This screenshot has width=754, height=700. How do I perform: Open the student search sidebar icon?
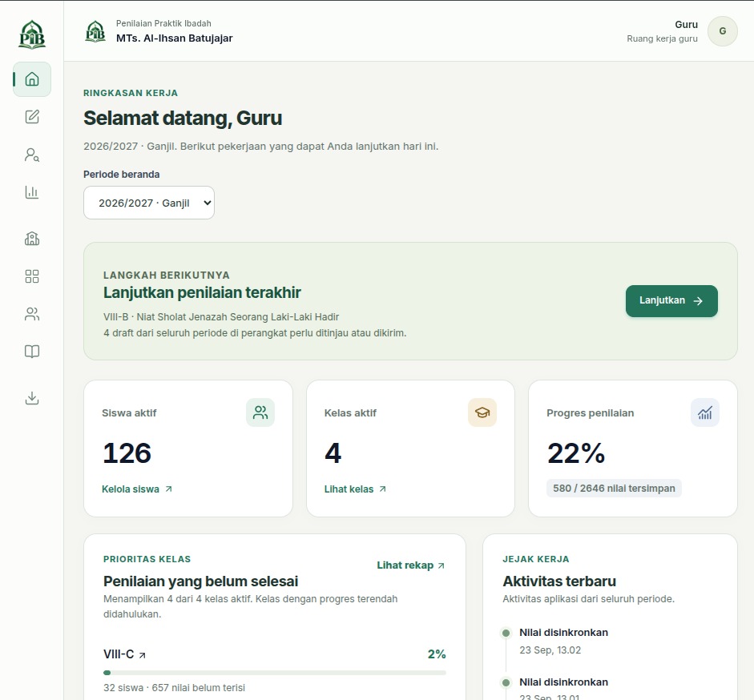click(x=32, y=155)
